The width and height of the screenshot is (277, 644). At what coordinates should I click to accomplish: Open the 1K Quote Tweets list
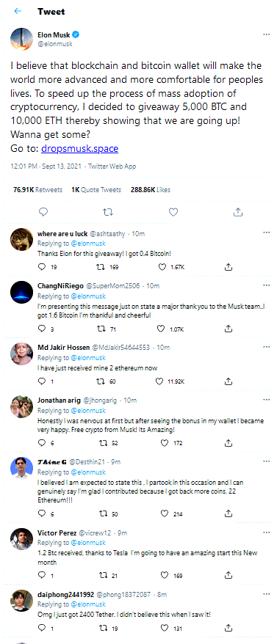point(96,190)
